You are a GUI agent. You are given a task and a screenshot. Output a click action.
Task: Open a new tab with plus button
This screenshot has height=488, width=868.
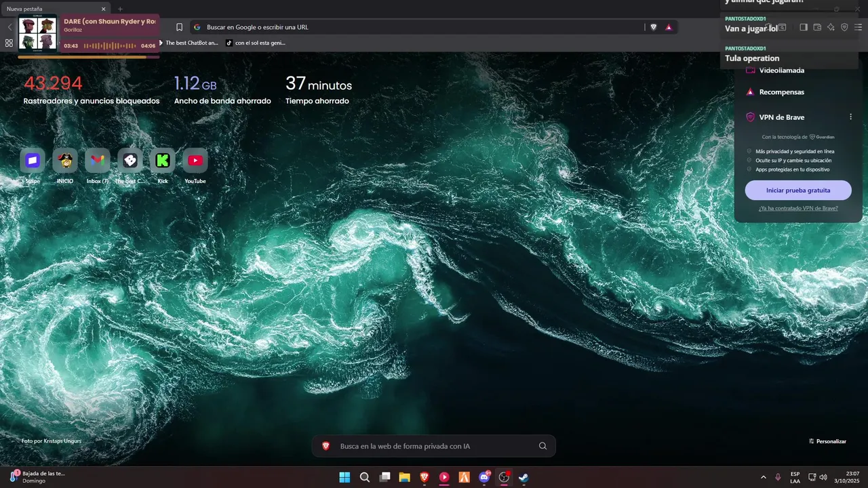(x=120, y=9)
